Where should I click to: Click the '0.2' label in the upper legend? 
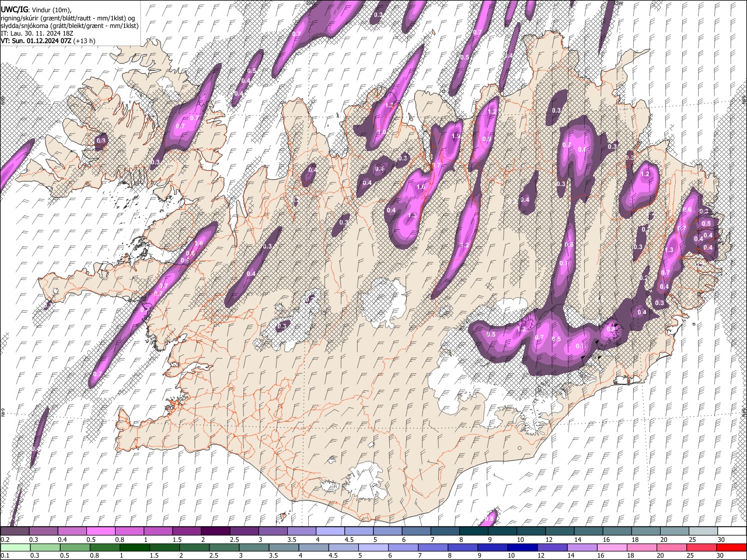click(5, 540)
